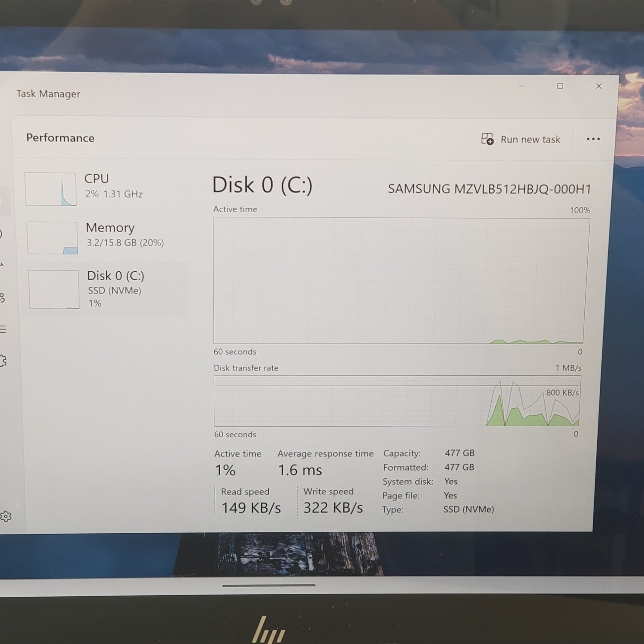Select the Disk 0 (C:) SSD entry
This screenshot has height=644, width=644.
click(107, 289)
